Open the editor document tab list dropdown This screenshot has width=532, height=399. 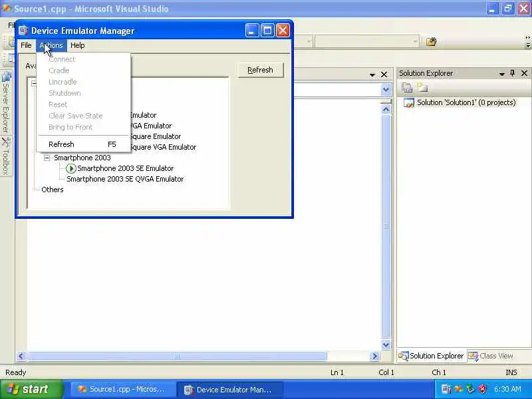(372, 74)
